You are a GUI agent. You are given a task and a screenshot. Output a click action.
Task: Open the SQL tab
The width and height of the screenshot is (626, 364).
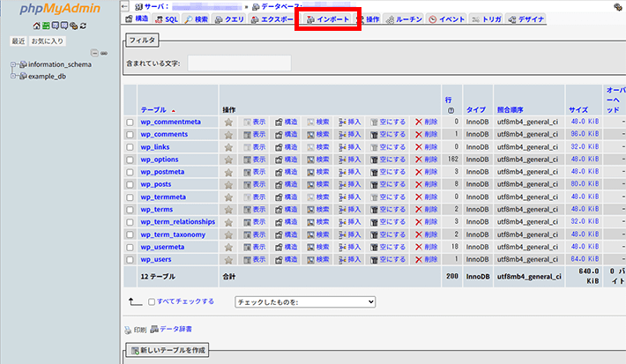167,19
